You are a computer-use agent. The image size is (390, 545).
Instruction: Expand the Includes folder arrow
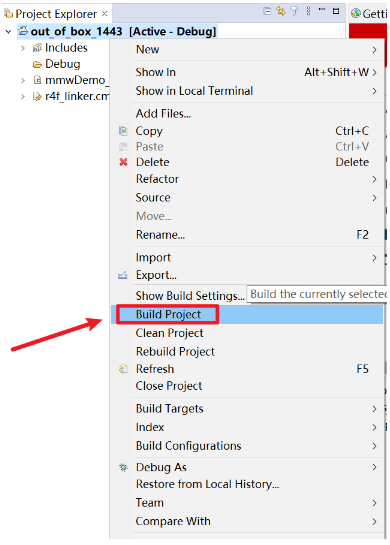(23, 48)
